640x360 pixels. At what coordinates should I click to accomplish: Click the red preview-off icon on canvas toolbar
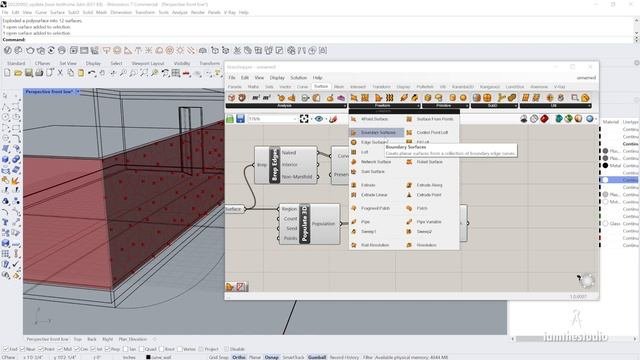[544, 119]
